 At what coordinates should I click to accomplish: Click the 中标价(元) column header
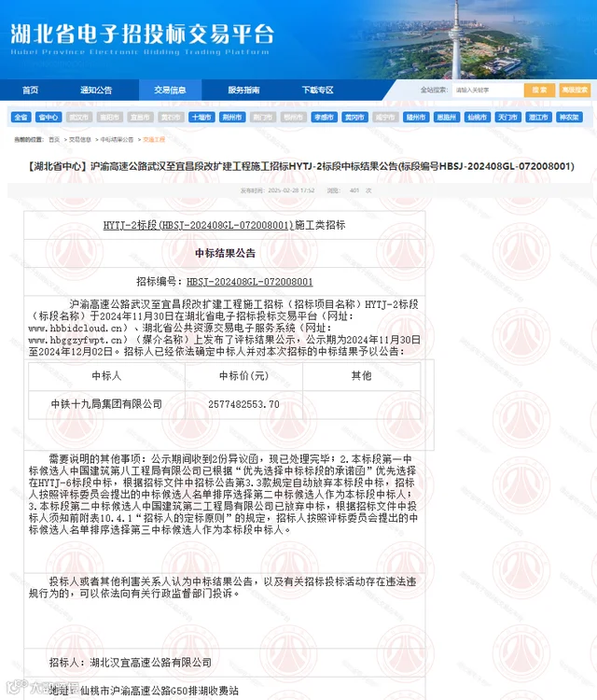243,376
